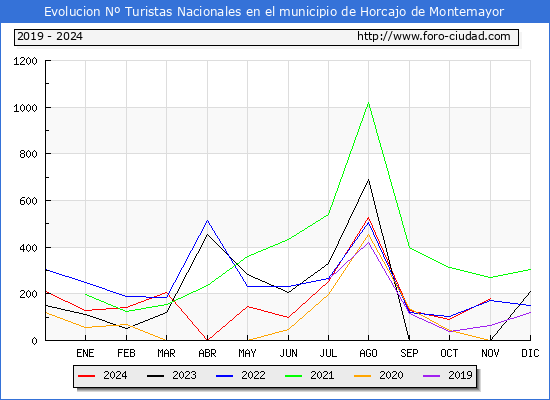Click the '2019 - 2024' date range label
550x400 pixels.
point(50,36)
